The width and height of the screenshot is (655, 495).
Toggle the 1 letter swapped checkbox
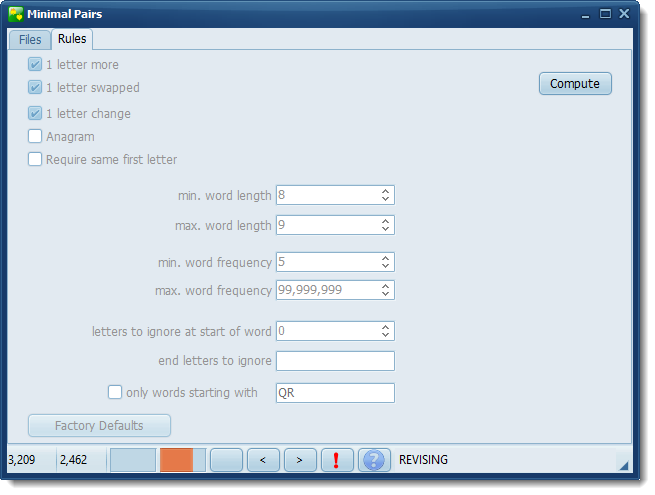point(35,87)
